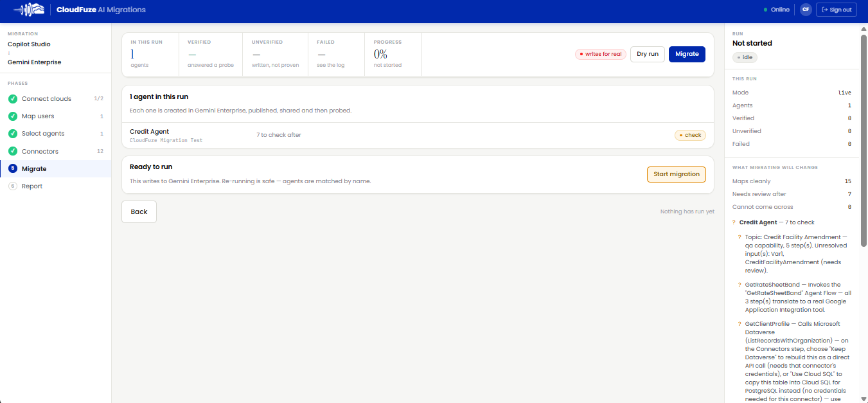Click the Not started run status

pyautogui.click(x=752, y=43)
